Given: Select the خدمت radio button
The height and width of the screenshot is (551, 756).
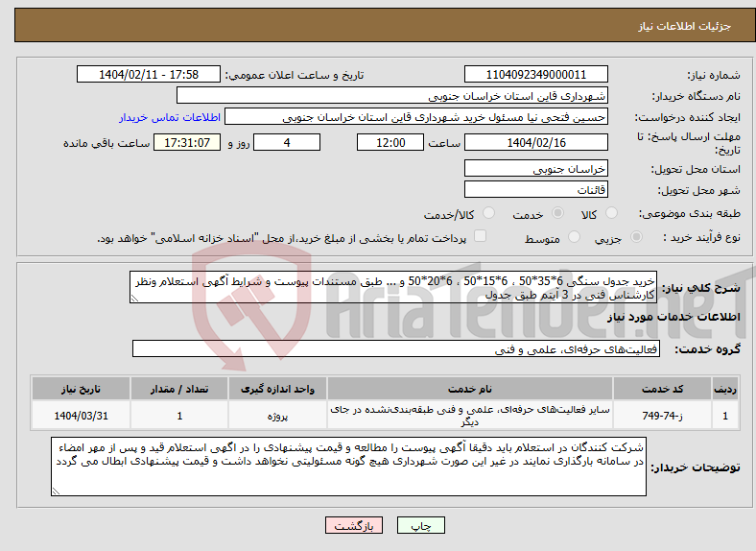Looking at the screenshot, I should click(x=557, y=213).
